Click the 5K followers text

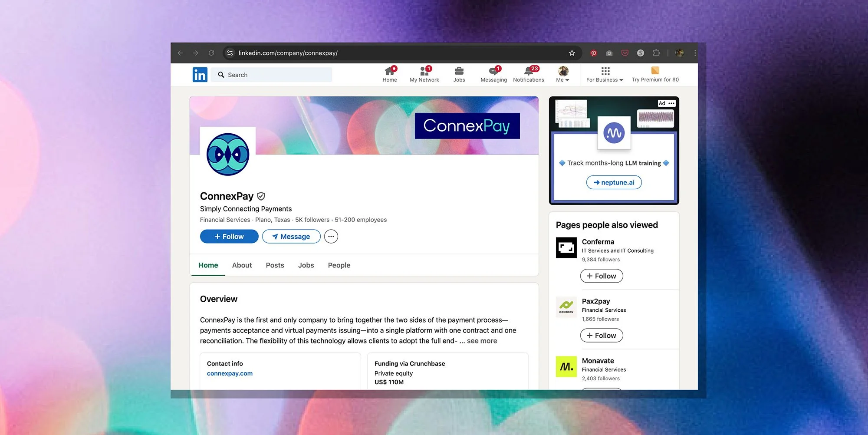click(x=312, y=220)
